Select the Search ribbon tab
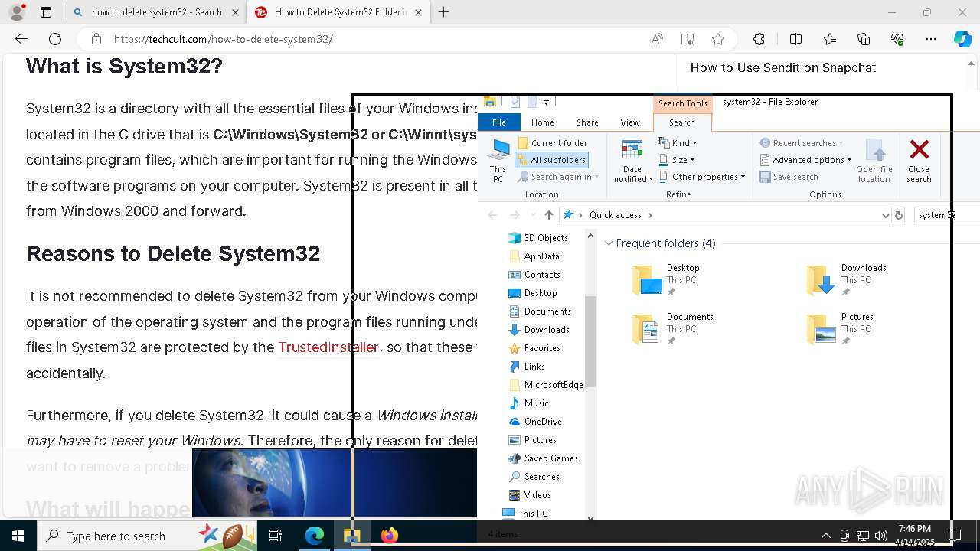The width and height of the screenshot is (980, 551). (682, 122)
